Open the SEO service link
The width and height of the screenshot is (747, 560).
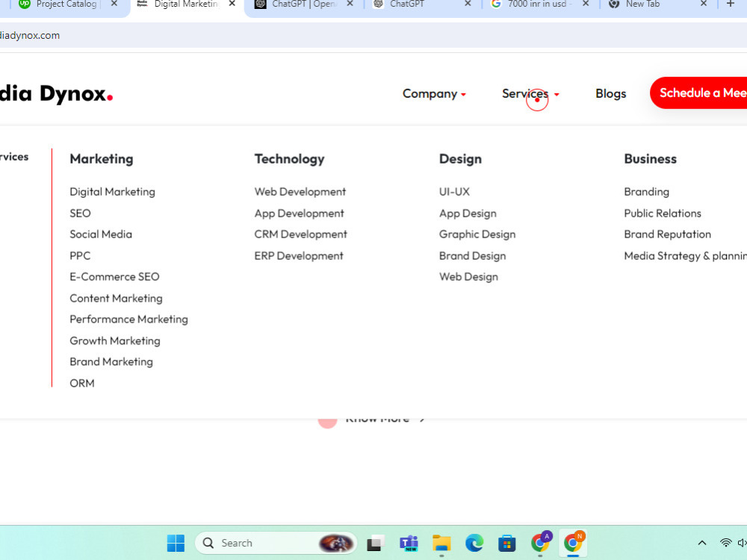[80, 214]
